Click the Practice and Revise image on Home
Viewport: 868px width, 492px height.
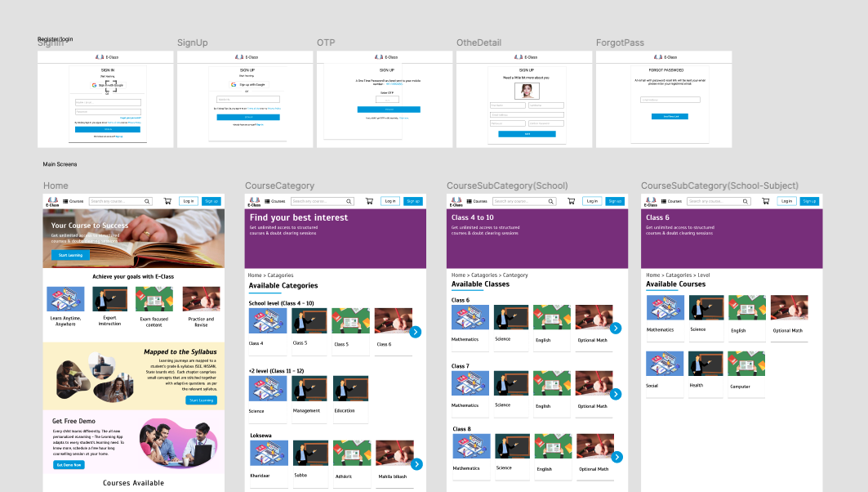point(201,299)
